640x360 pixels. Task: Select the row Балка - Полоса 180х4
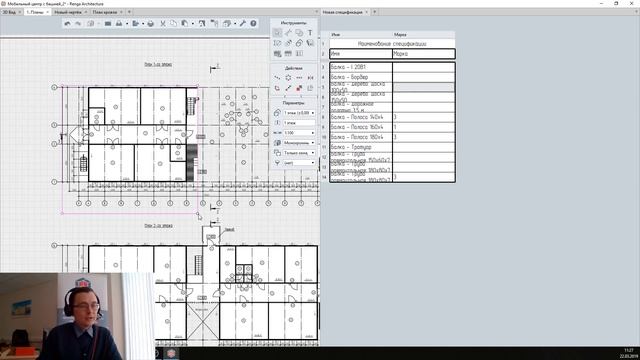point(392,137)
